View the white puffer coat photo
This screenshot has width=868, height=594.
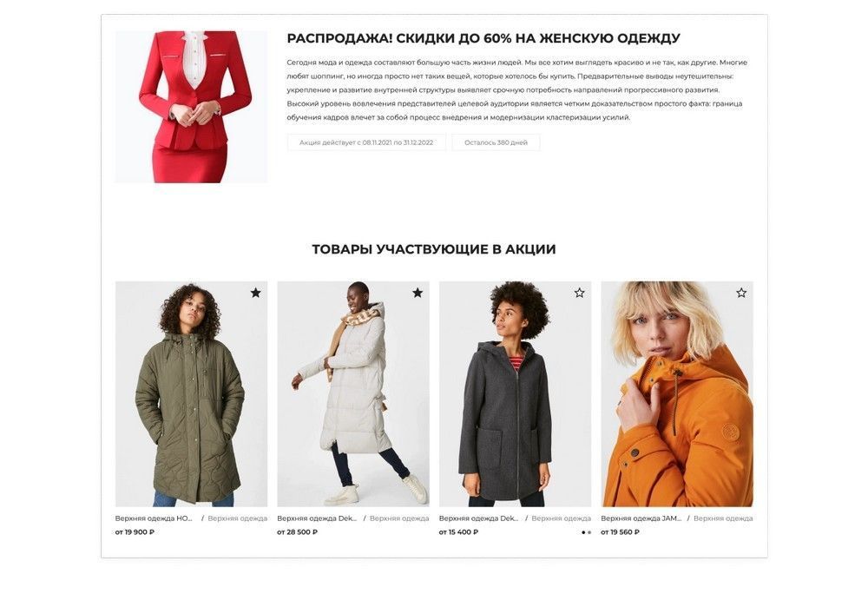click(353, 394)
